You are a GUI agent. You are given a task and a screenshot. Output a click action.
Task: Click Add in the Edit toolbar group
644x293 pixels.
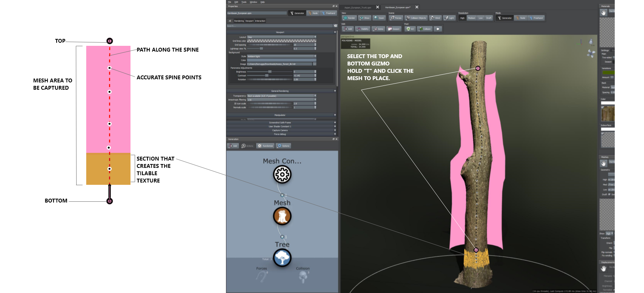pyautogui.click(x=348, y=29)
